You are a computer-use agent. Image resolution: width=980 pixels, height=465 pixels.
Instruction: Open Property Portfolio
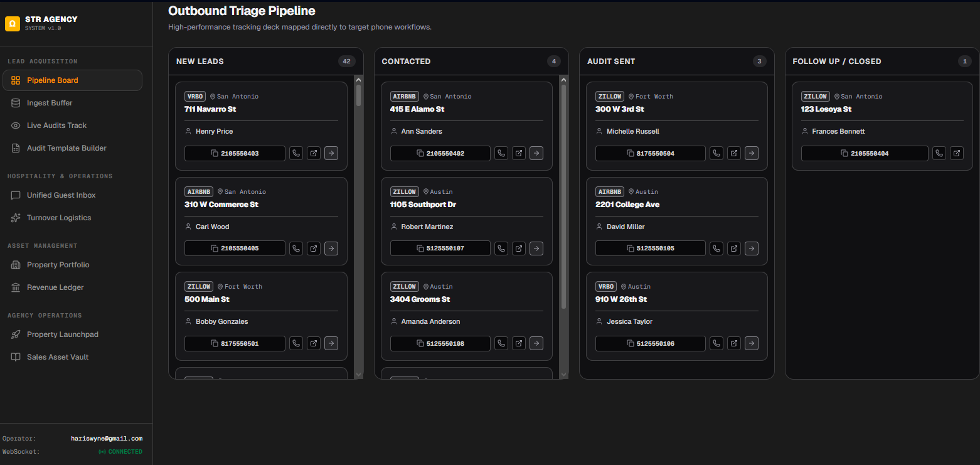[72, 265]
